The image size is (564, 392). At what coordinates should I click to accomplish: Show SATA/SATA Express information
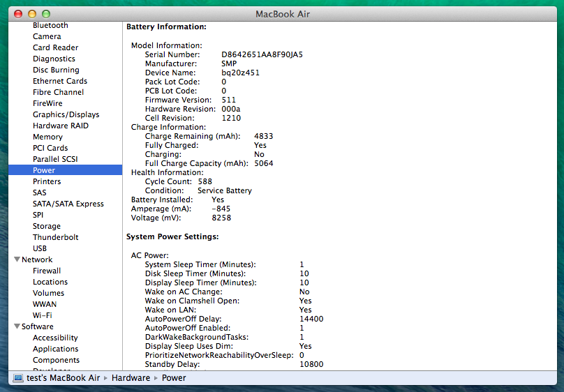coord(68,204)
